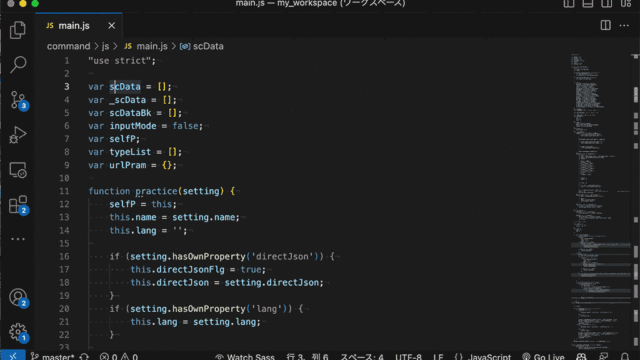Click urlPram variable on line 9
Image resolution: width=640 pixels, height=360 pixels.
127,165
